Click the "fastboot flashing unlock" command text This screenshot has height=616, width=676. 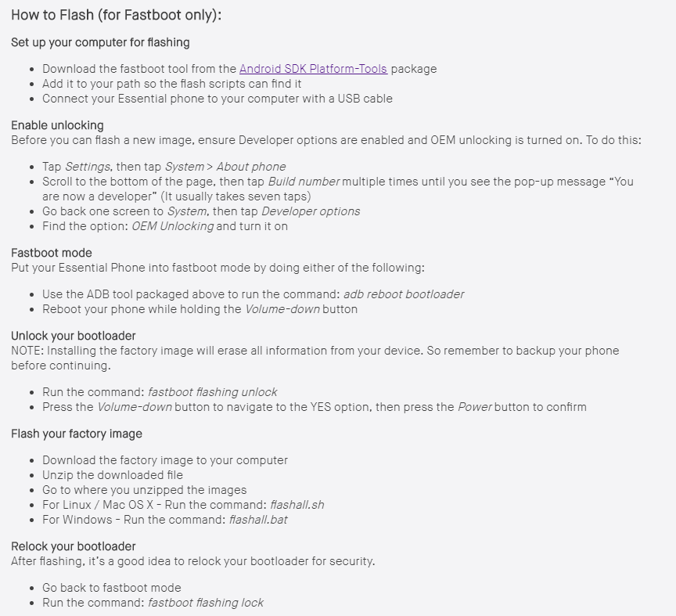(x=213, y=392)
